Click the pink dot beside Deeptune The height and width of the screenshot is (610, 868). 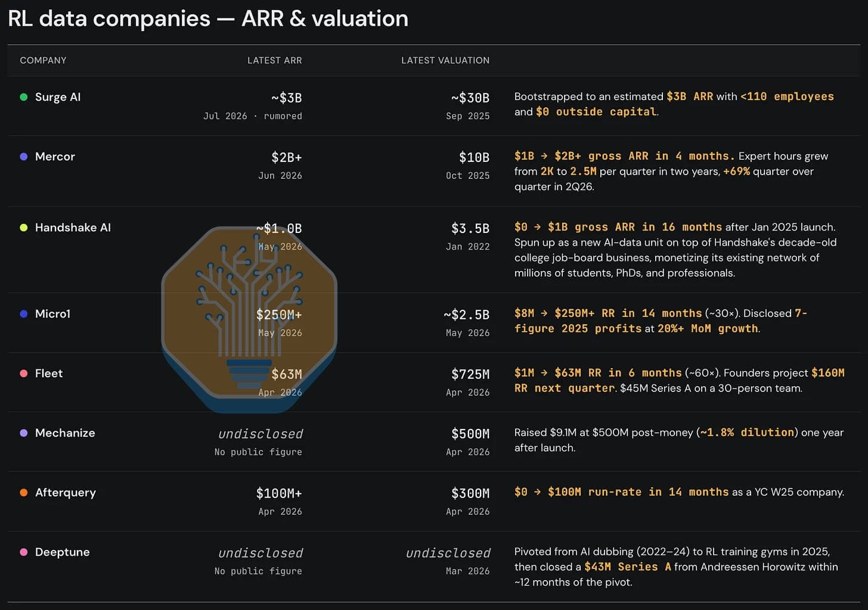[24, 552]
